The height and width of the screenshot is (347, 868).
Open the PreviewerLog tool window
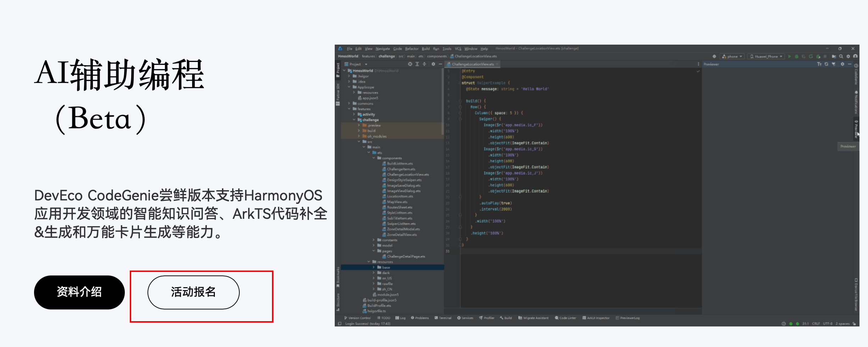(628, 318)
